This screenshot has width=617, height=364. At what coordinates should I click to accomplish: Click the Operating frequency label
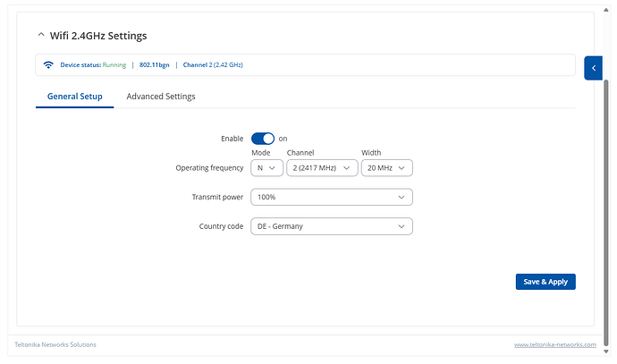pos(210,167)
